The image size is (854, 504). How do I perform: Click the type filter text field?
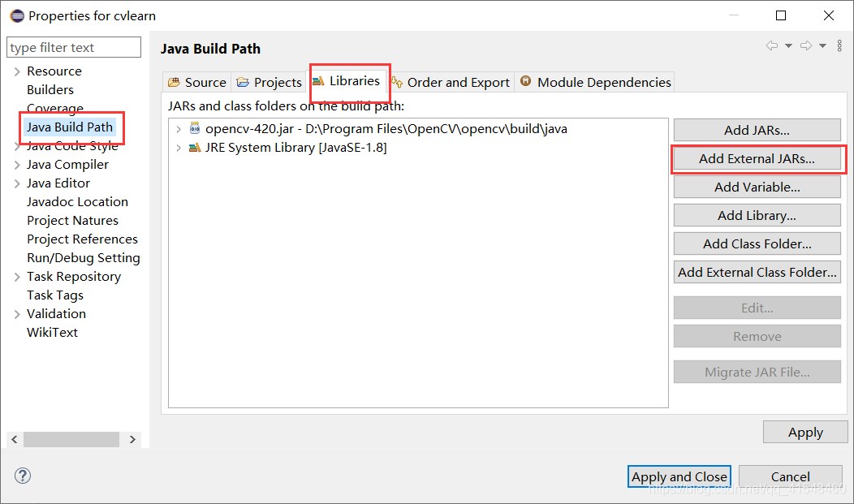point(73,47)
